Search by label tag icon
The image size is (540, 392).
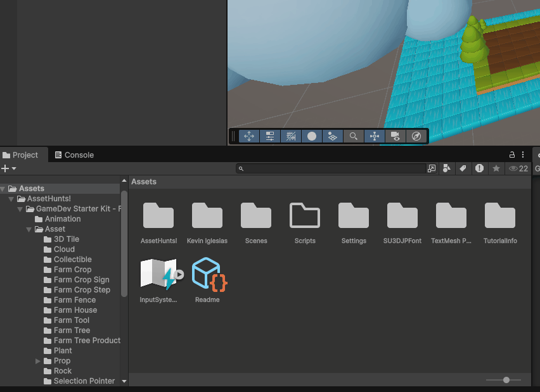click(x=463, y=168)
